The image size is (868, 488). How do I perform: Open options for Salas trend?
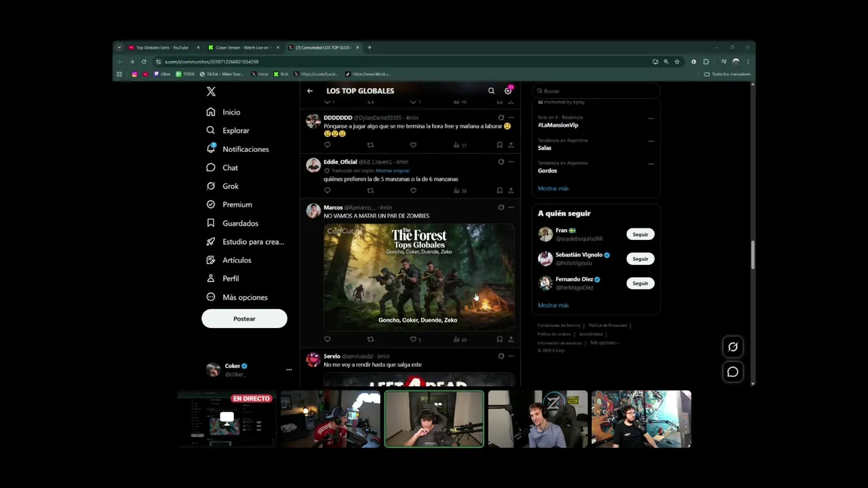pos(650,141)
